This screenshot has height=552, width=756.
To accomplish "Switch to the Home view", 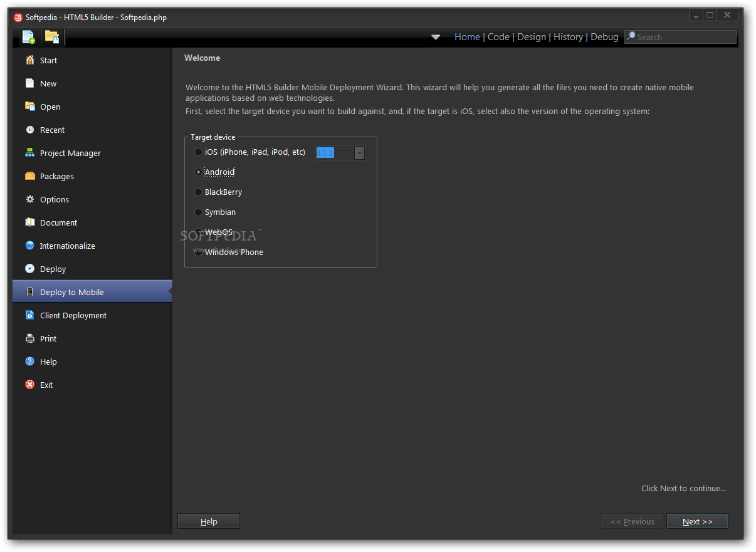I will 467,37.
